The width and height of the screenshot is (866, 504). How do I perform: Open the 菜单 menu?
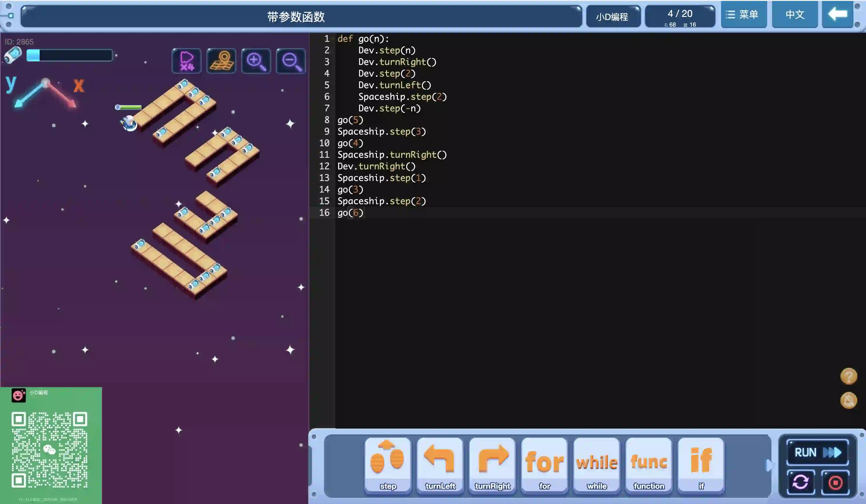tap(743, 14)
